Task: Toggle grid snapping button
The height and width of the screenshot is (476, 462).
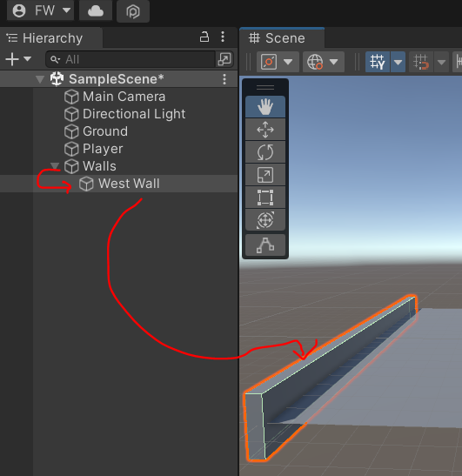Action: click(x=421, y=62)
